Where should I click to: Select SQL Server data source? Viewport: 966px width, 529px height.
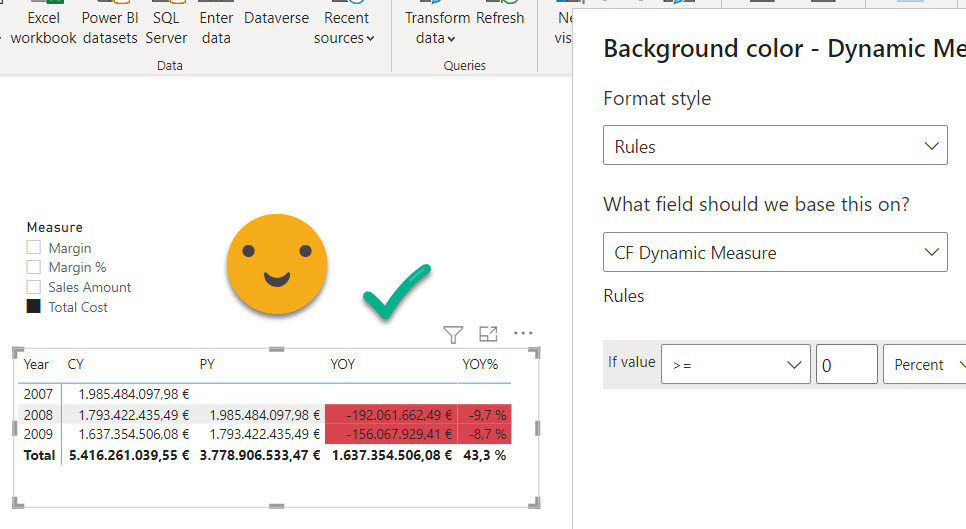pyautogui.click(x=166, y=27)
